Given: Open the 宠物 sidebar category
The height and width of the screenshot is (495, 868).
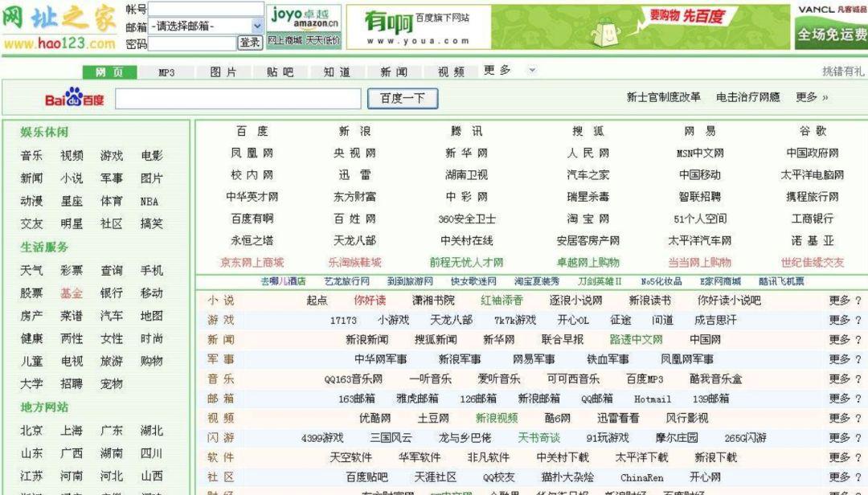Looking at the screenshot, I should click(x=111, y=384).
